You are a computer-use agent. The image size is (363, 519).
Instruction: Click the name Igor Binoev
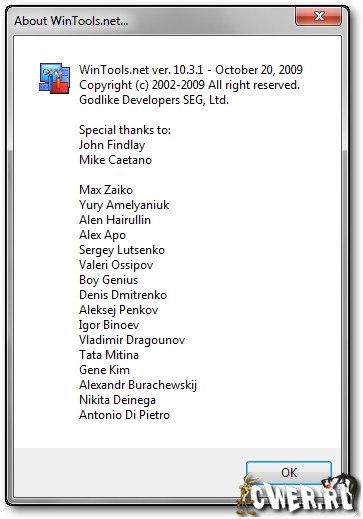pyautogui.click(x=109, y=325)
